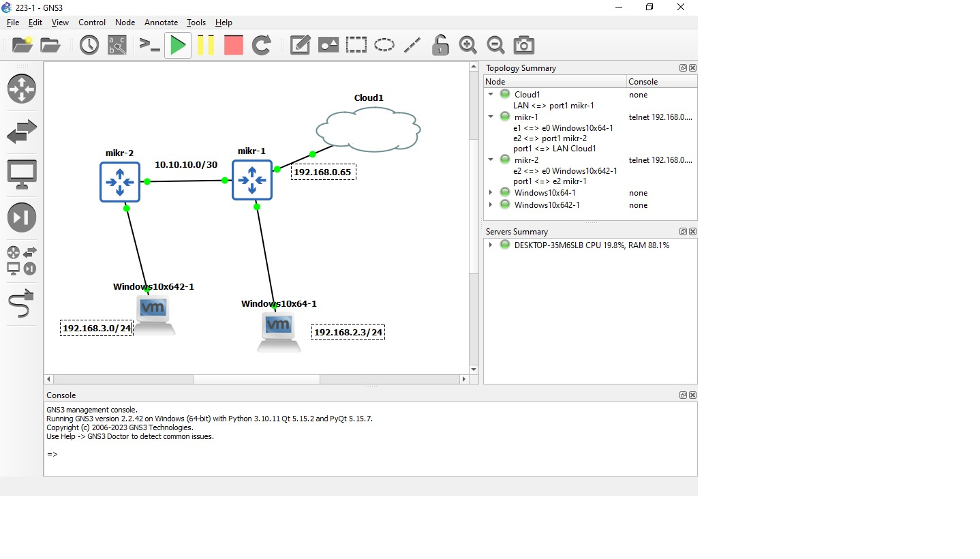Click the Zoom out magnifier icon

coord(496,46)
